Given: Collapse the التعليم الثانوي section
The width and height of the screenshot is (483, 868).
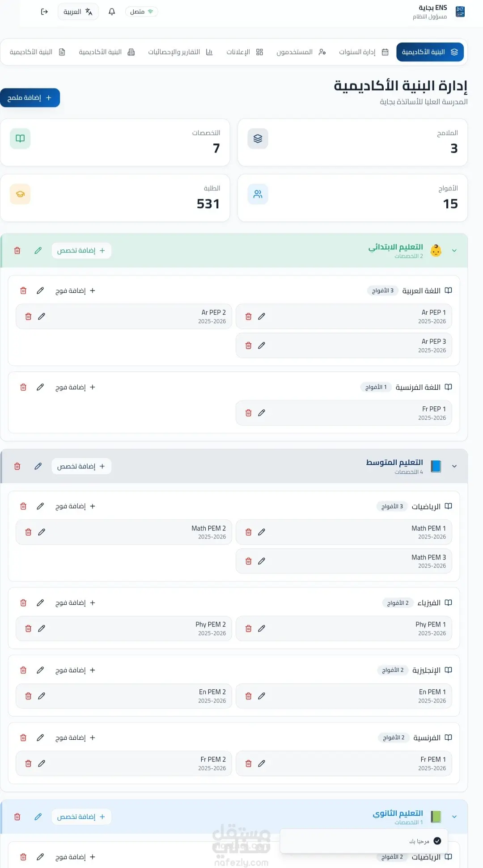Looking at the screenshot, I should click(454, 817).
